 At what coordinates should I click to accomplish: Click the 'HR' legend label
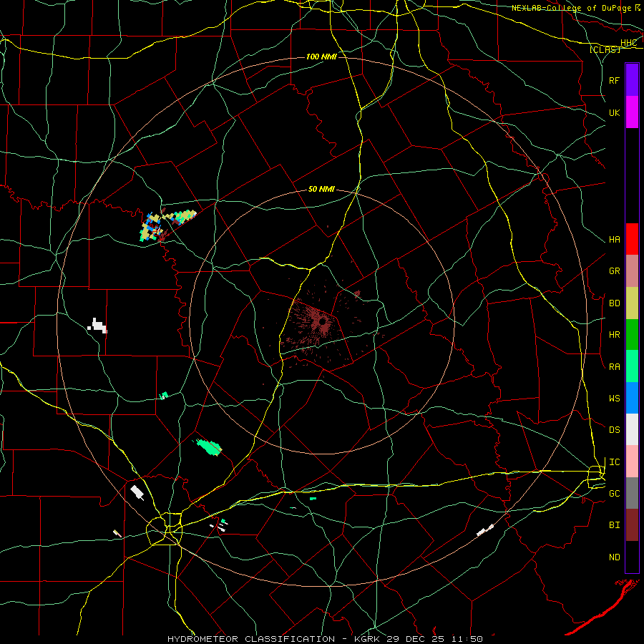click(614, 334)
